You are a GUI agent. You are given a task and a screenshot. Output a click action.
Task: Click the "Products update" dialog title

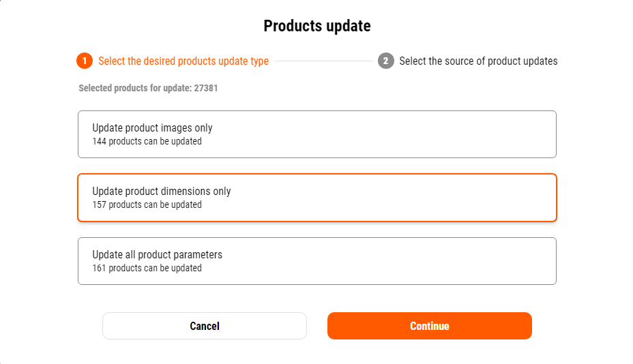pos(317,26)
